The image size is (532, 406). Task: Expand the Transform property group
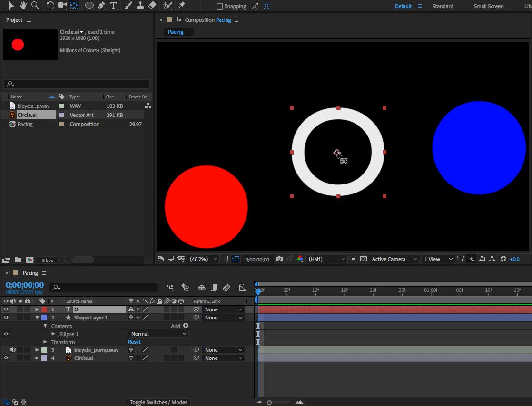pos(46,342)
